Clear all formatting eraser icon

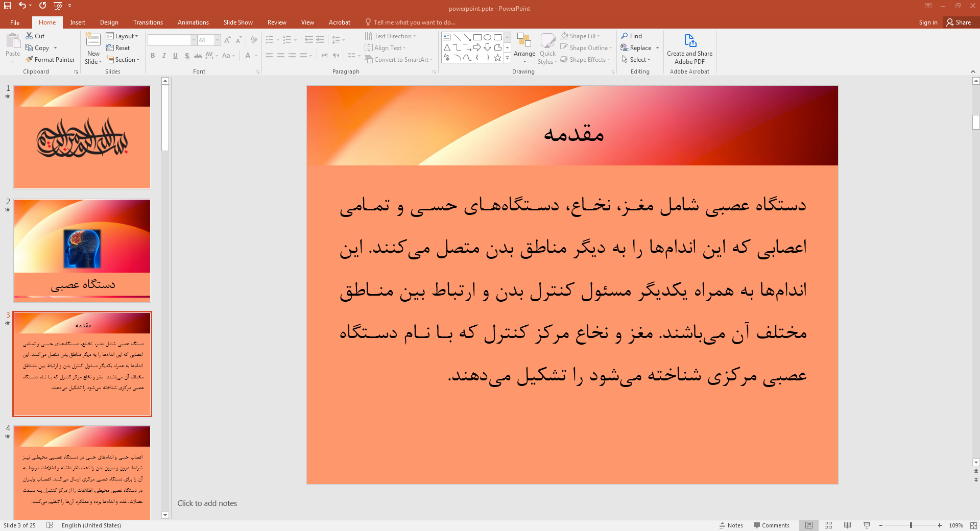254,40
